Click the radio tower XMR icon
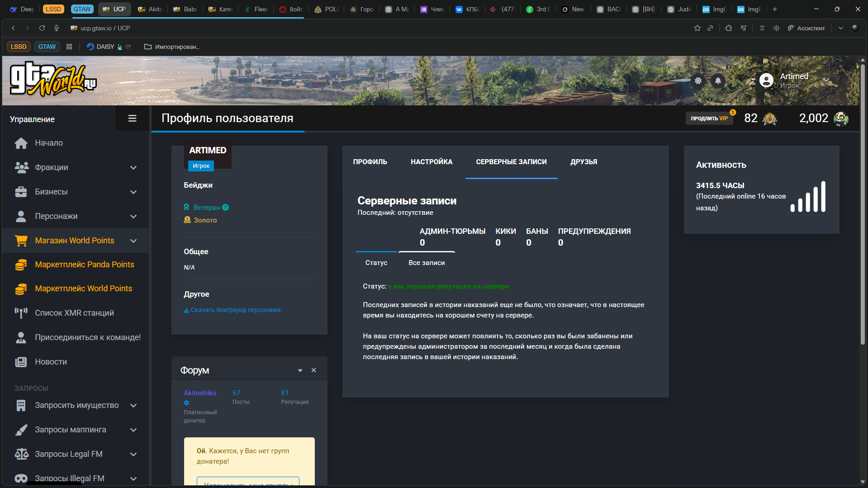Screen dimensions: 868x488 tap(21, 313)
